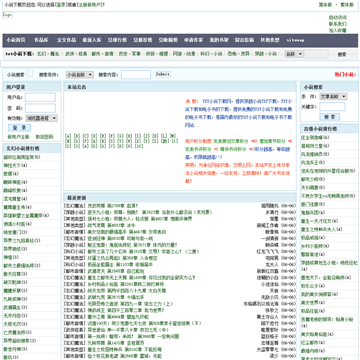Select 全文作品 in the navigation bar

(x=66, y=40)
